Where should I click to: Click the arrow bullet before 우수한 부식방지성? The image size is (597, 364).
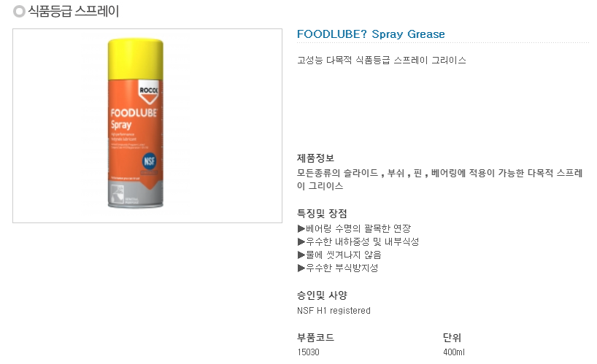(301, 268)
